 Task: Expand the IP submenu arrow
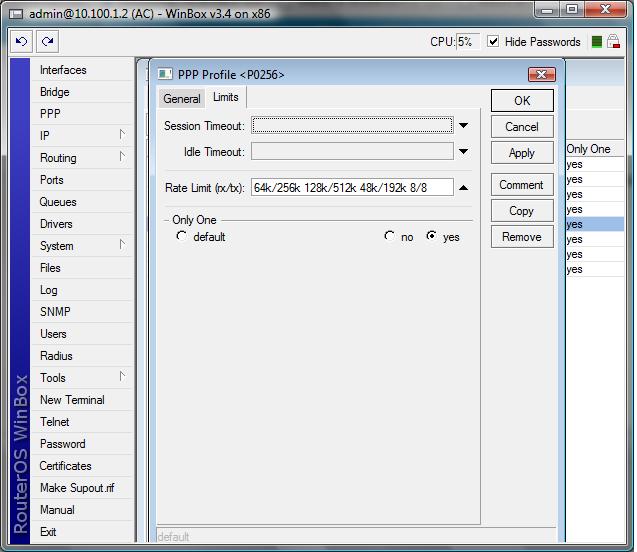coord(122,134)
